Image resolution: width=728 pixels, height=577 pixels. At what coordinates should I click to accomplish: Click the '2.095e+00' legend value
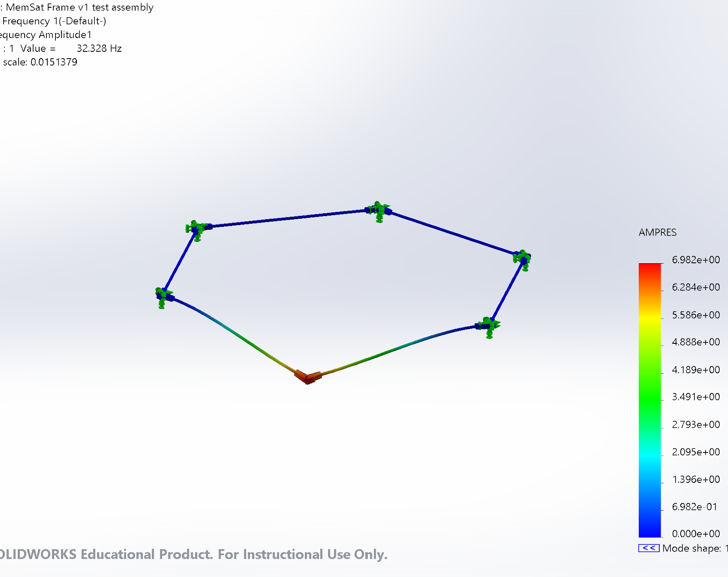pyautogui.click(x=696, y=452)
